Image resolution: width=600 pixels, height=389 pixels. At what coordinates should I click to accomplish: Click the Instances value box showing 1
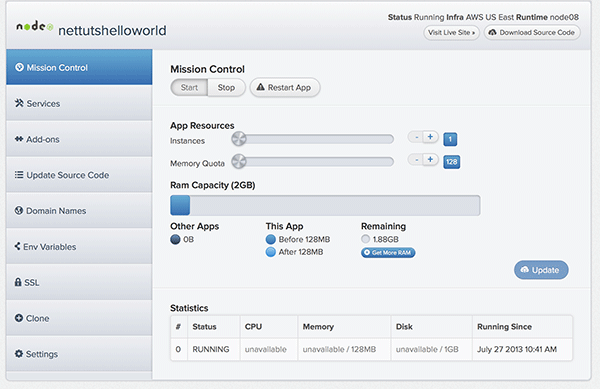450,139
